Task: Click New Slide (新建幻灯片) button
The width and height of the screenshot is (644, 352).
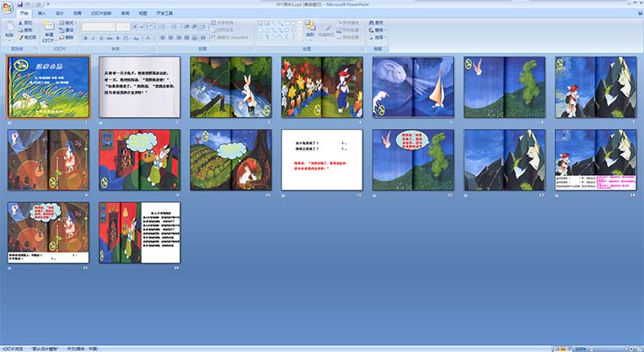Action: point(49,31)
